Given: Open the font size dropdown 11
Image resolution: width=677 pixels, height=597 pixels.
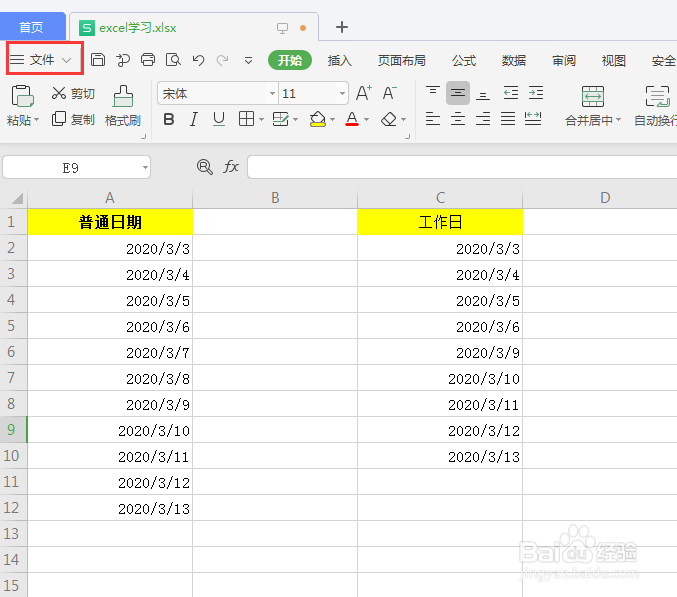Looking at the screenshot, I should click(x=342, y=93).
